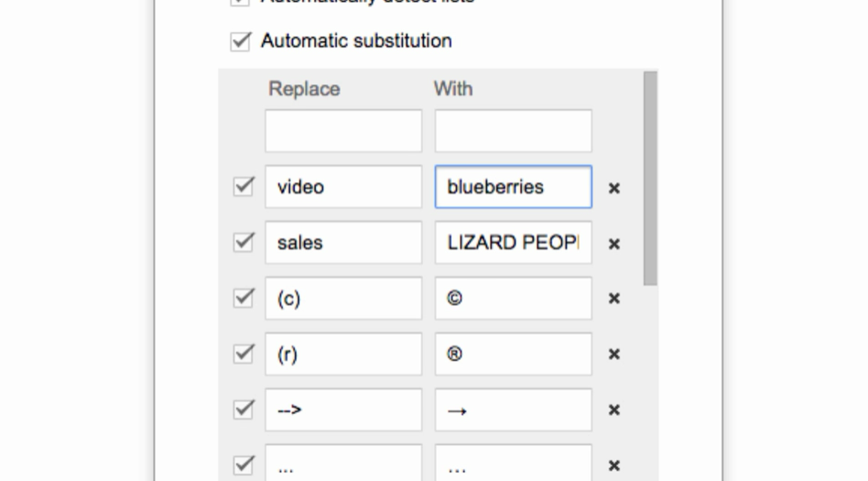
Task: Delete the sales substitution entry
Action: pos(614,244)
